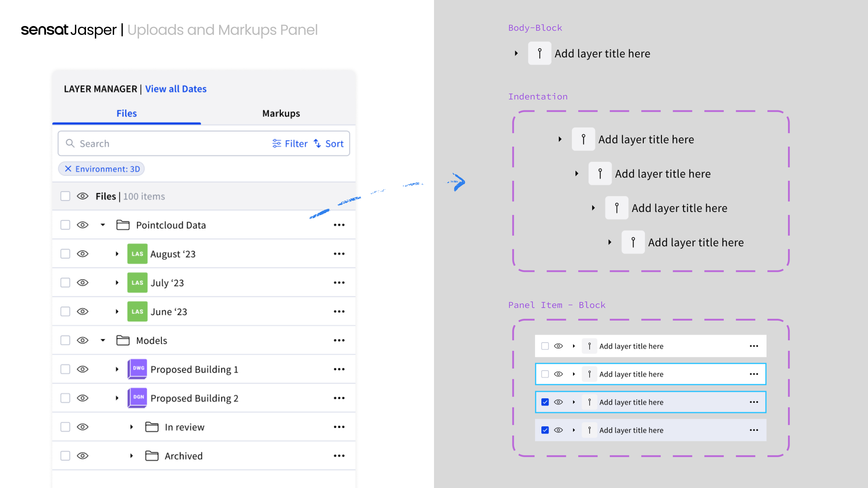
Task: Collapse the Pointcloud Data folder
Action: pyautogui.click(x=103, y=225)
